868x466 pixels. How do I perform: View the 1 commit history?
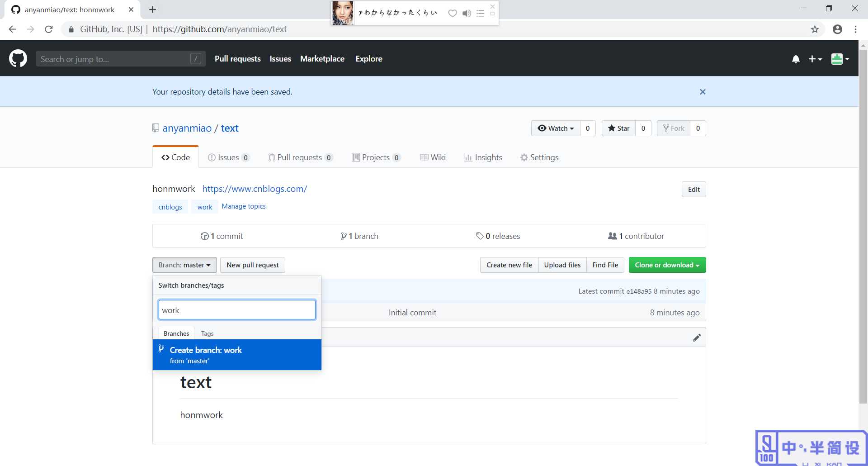click(222, 236)
